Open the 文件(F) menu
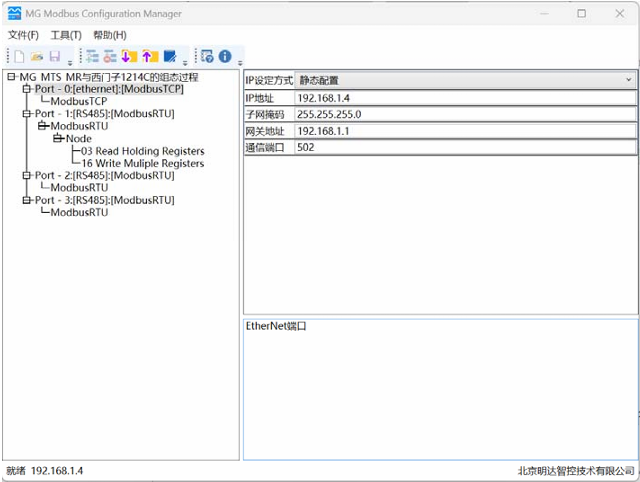Screen dimensions: 640x482 coord(23,35)
